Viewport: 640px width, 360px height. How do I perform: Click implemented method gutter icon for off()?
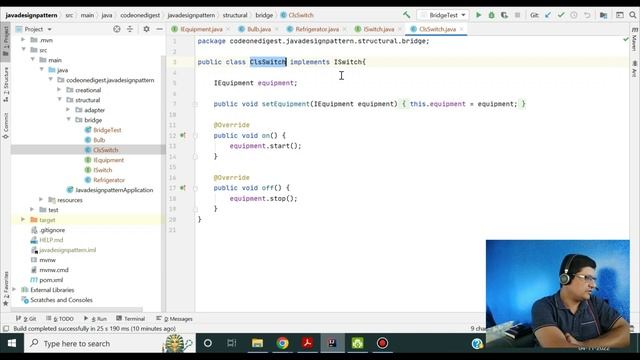183,188
